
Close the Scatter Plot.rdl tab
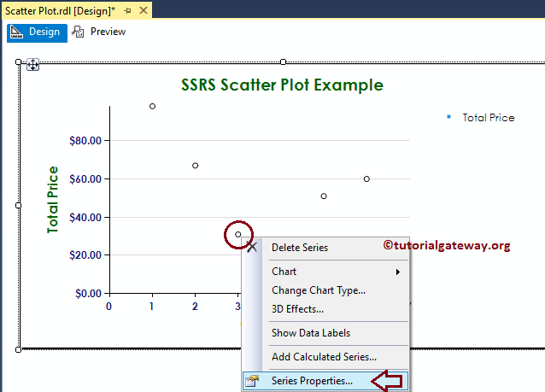144,10
